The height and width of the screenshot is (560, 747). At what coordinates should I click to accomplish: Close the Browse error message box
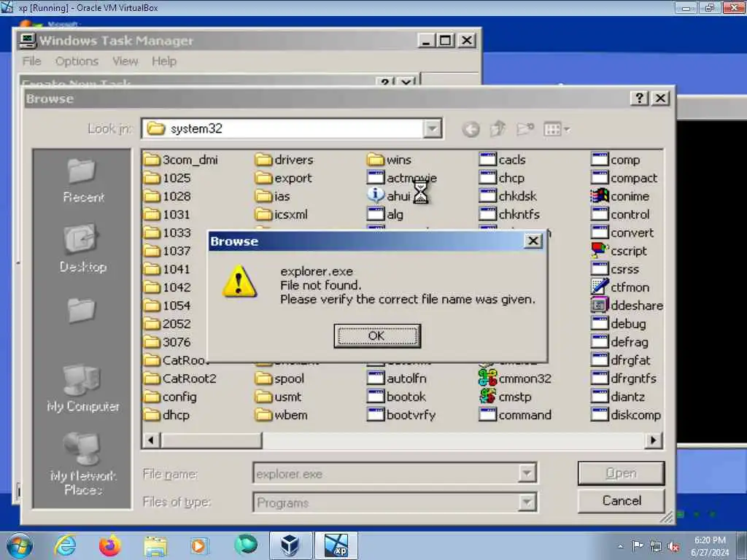533,241
